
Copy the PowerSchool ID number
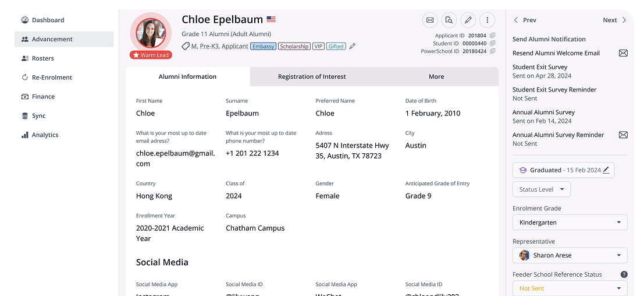(x=492, y=51)
